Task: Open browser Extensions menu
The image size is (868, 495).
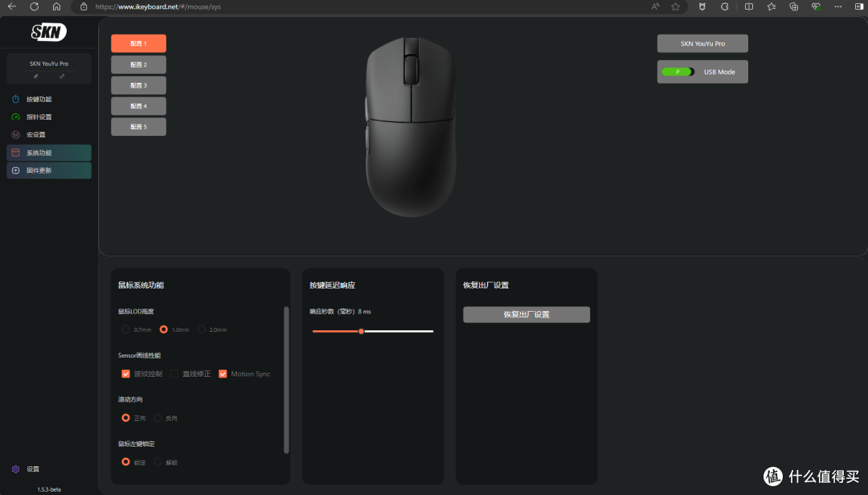Action: [725, 6]
